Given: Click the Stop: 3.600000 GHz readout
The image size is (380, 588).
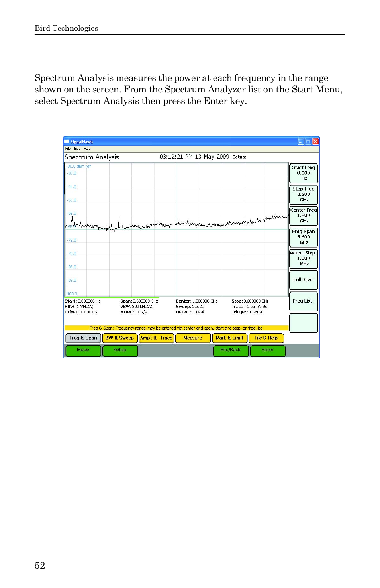Looking at the screenshot, I should click(x=250, y=301).
